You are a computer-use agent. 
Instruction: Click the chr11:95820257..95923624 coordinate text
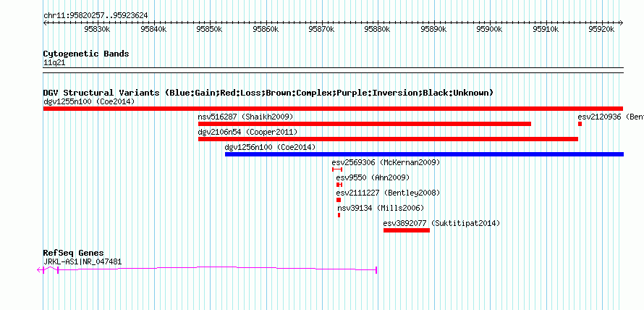tap(96, 16)
